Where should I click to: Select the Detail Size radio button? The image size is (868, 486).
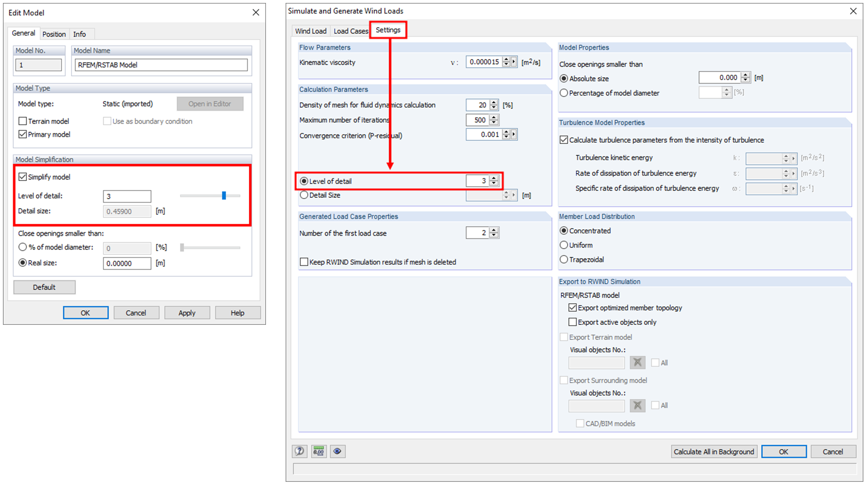[x=304, y=195]
